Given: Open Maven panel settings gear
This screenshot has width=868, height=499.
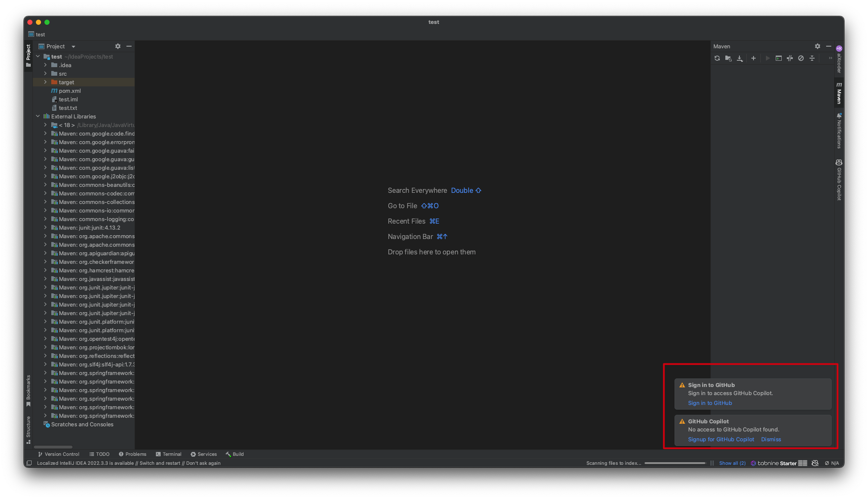Looking at the screenshot, I should pyautogui.click(x=817, y=46).
